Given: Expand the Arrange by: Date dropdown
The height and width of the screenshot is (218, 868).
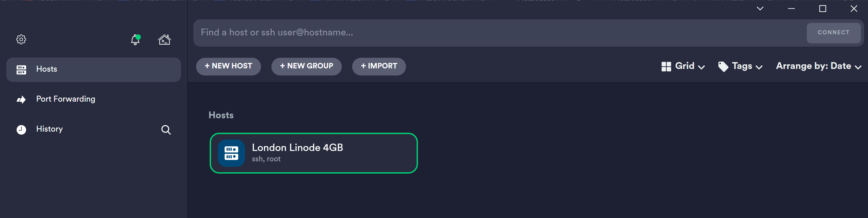Looking at the screenshot, I should pos(819,66).
